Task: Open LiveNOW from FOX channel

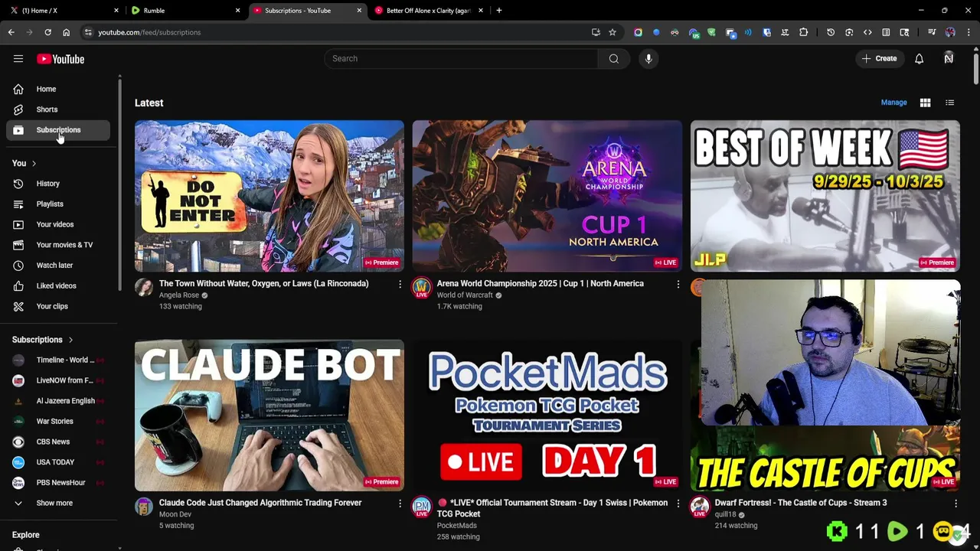Action: 58,380
